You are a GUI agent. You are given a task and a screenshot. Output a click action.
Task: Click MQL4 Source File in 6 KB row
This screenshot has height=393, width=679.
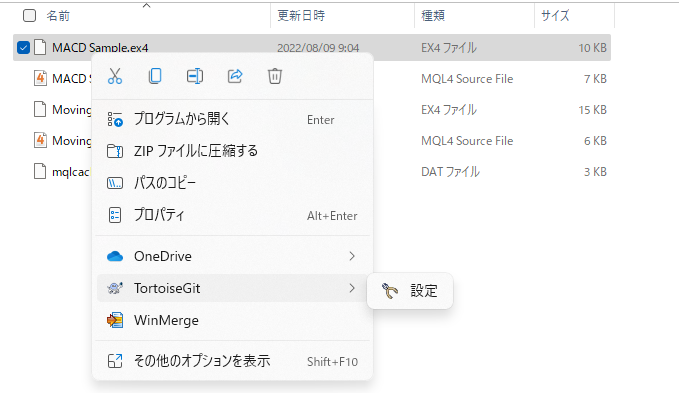467,141
